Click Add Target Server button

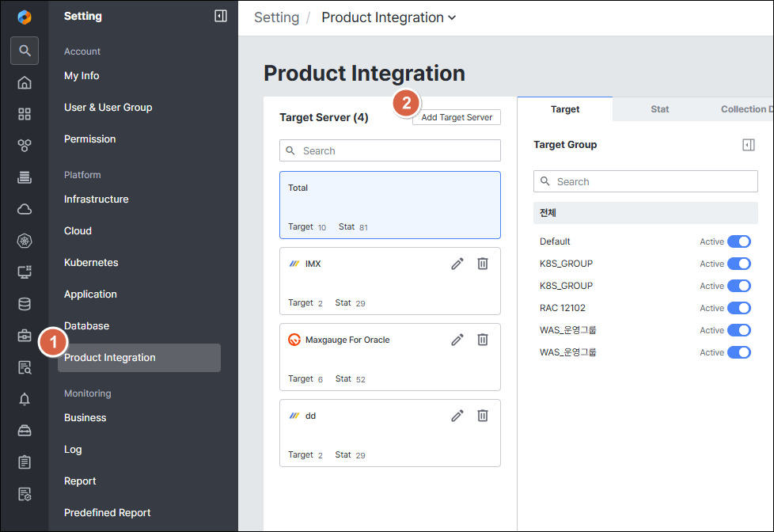click(457, 118)
